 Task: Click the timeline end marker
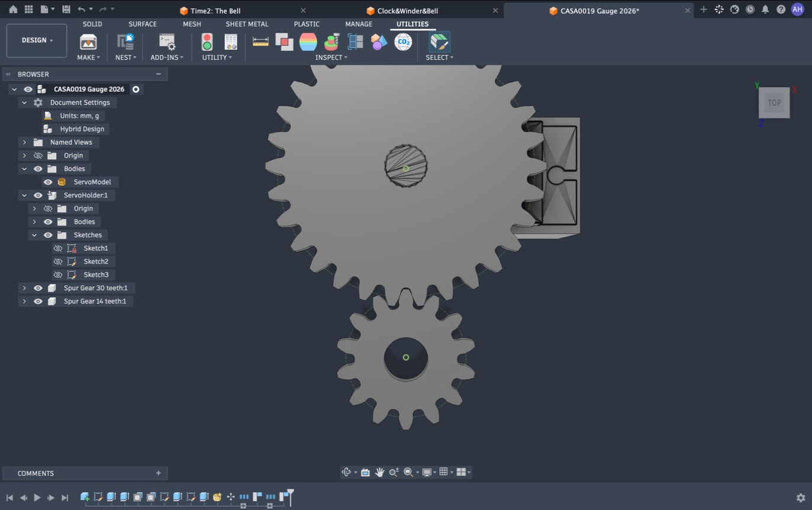[290, 496]
